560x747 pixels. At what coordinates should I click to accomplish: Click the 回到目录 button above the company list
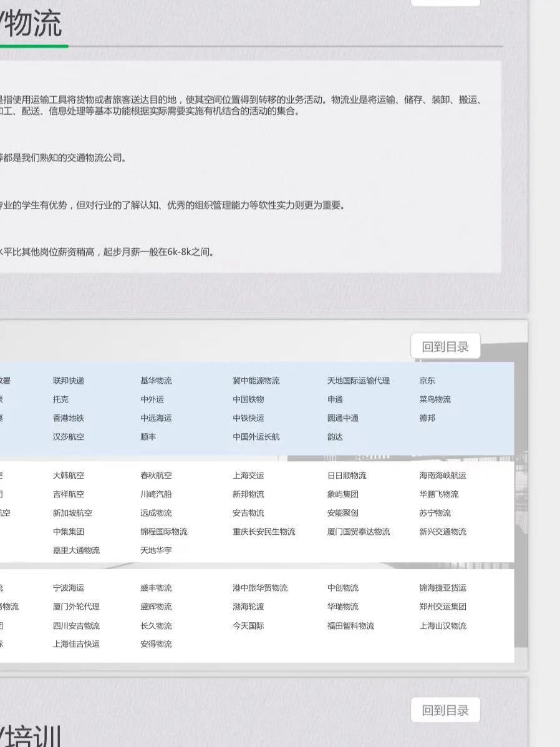click(x=445, y=346)
